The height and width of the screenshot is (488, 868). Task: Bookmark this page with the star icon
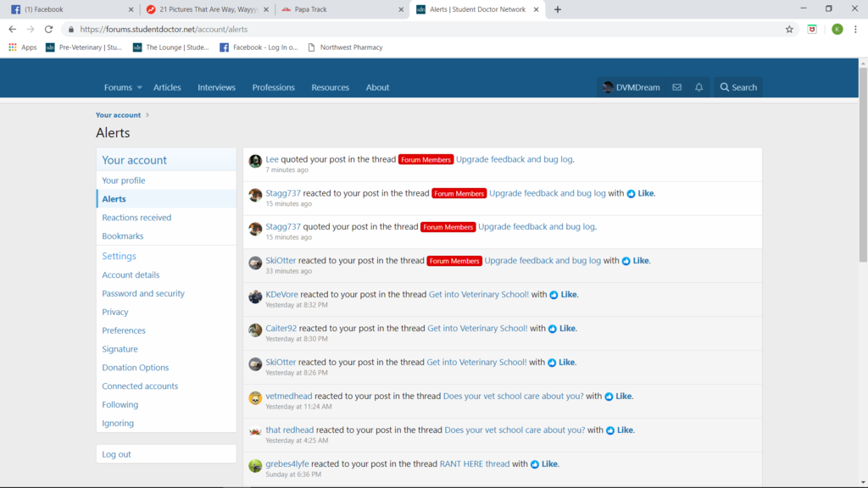point(789,29)
